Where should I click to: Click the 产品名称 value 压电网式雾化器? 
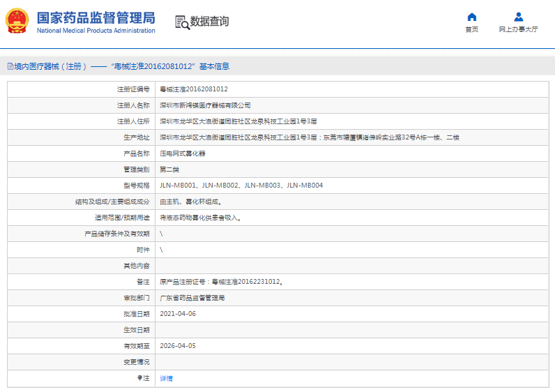[183, 153]
